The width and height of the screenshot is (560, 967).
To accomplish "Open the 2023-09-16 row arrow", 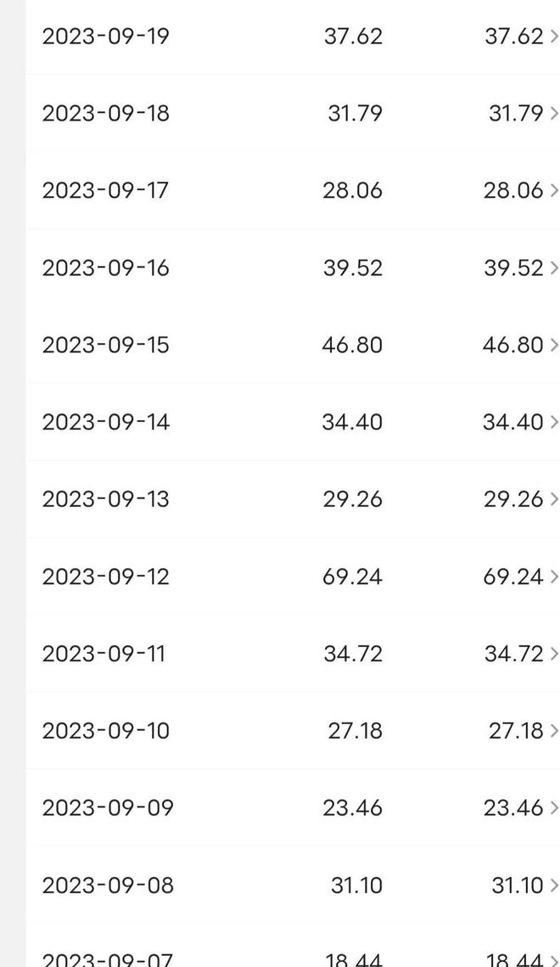I will pyautogui.click(x=554, y=267).
